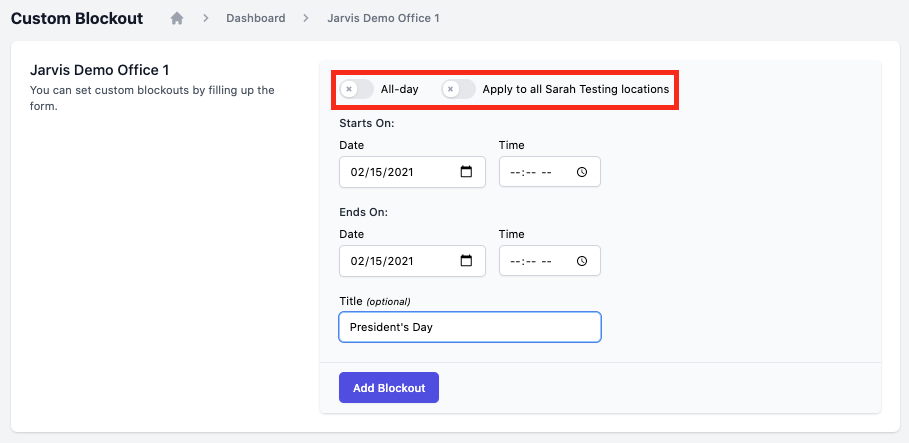The width and height of the screenshot is (909, 443).
Task: Click the chevron after the home icon
Action: pyautogui.click(x=205, y=19)
